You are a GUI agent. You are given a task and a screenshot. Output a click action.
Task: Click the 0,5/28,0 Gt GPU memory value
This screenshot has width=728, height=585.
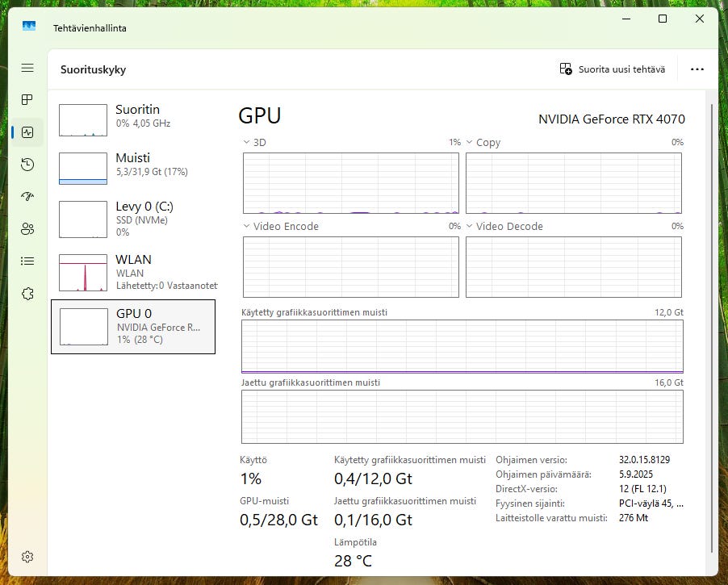point(278,520)
